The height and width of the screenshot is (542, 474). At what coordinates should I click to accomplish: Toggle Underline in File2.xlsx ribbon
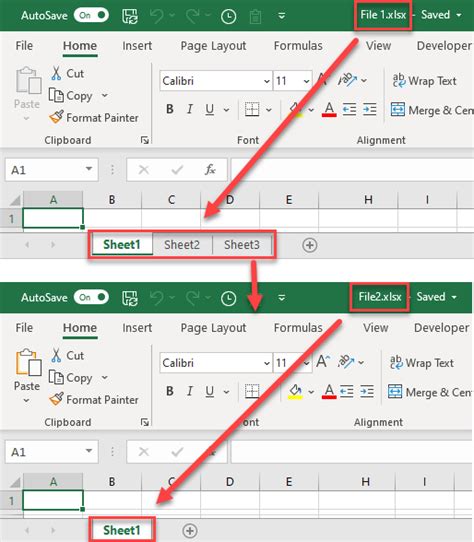point(210,392)
